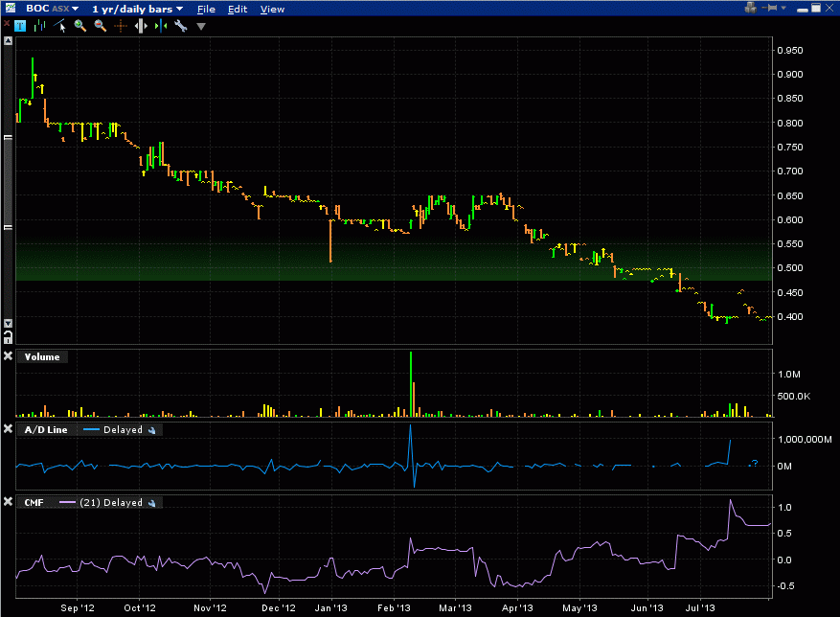The width and height of the screenshot is (840, 617).
Task: Open chart settings wrench icon
Action: [180, 26]
